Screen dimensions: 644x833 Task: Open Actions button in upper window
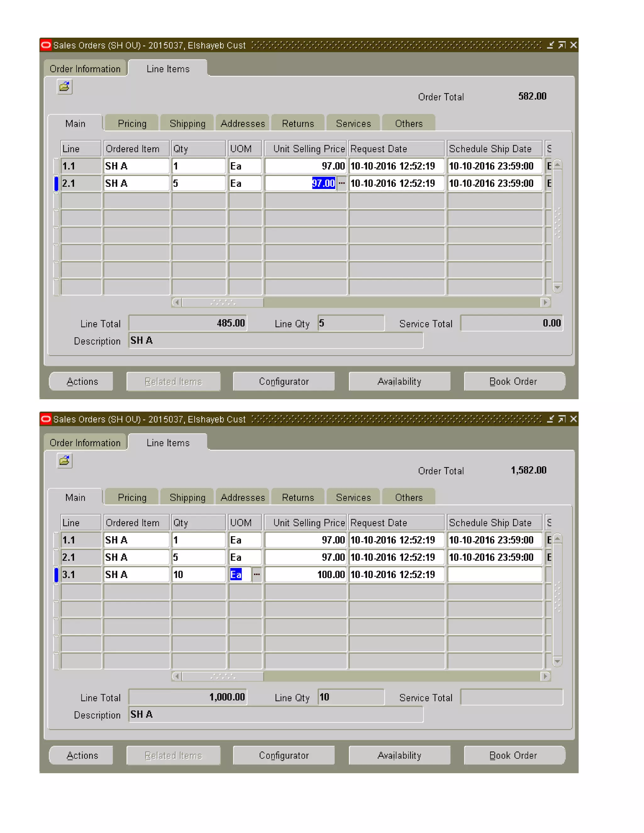(82, 381)
